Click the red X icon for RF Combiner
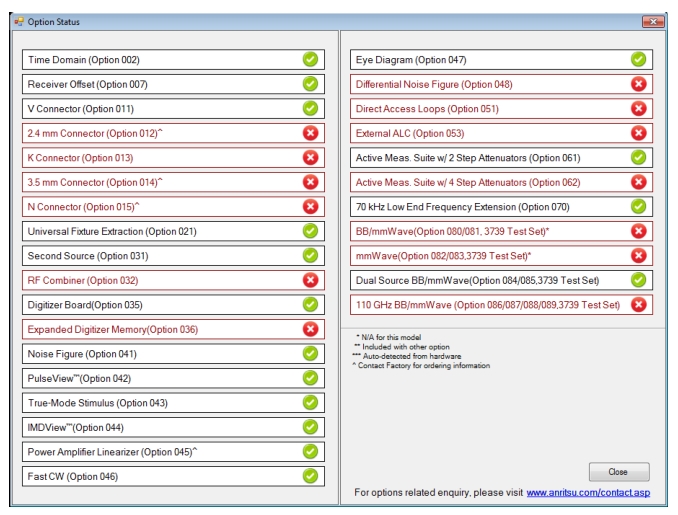This screenshot has height=515, width=678. [310, 280]
